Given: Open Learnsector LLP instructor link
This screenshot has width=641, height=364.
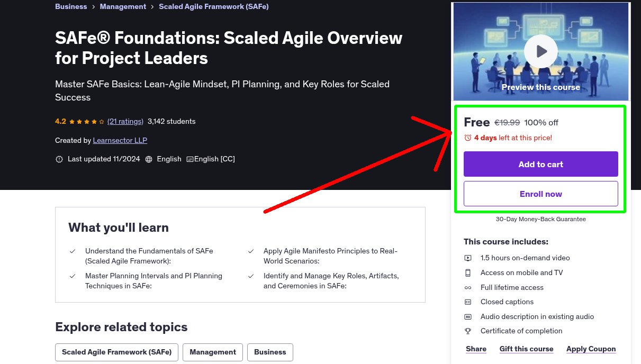Looking at the screenshot, I should (120, 140).
